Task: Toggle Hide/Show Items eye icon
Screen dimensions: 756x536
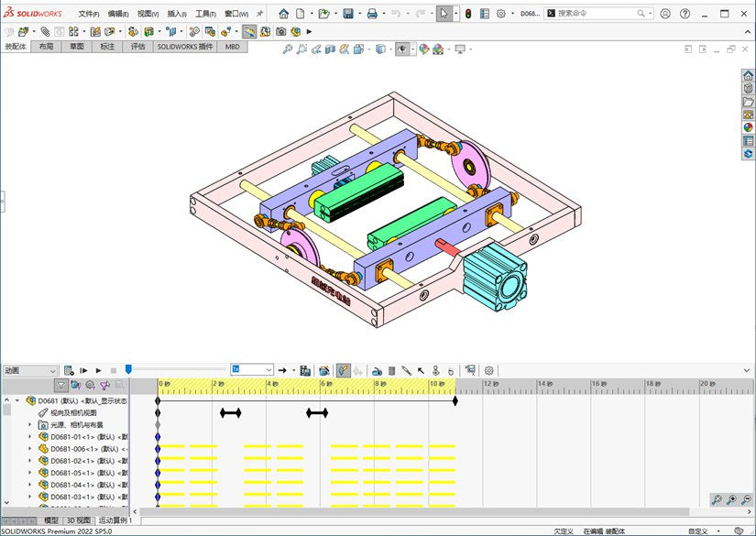Action: [x=402, y=49]
